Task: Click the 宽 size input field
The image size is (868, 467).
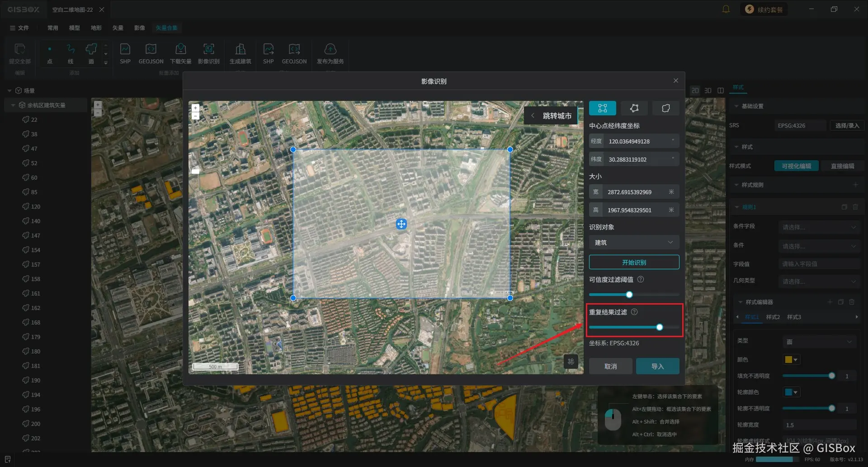Action: tap(634, 192)
